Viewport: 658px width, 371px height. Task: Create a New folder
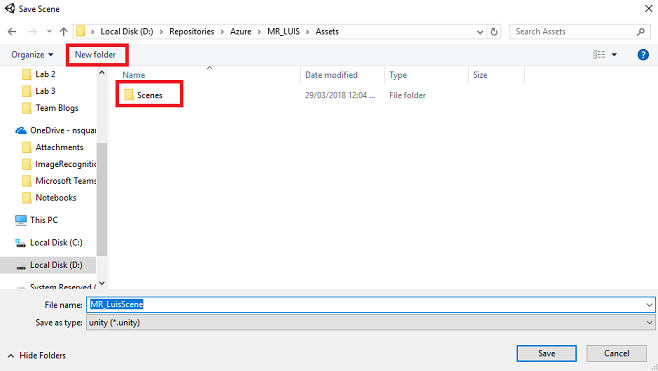(95, 55)
